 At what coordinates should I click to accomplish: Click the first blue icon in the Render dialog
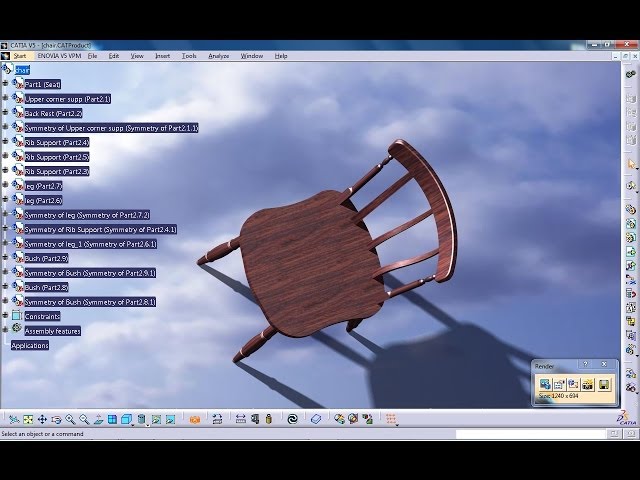click(545, 384)
